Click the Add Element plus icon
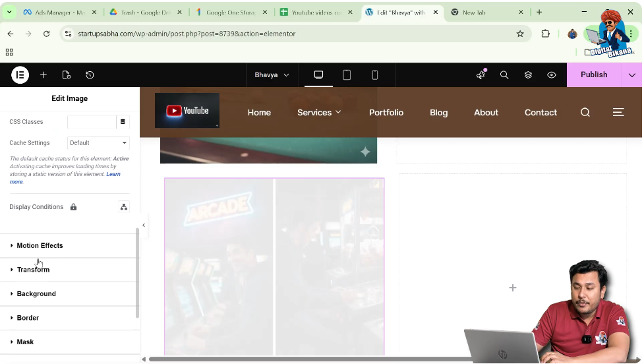This screenshot has height=364, width=644. click(44, 75)
